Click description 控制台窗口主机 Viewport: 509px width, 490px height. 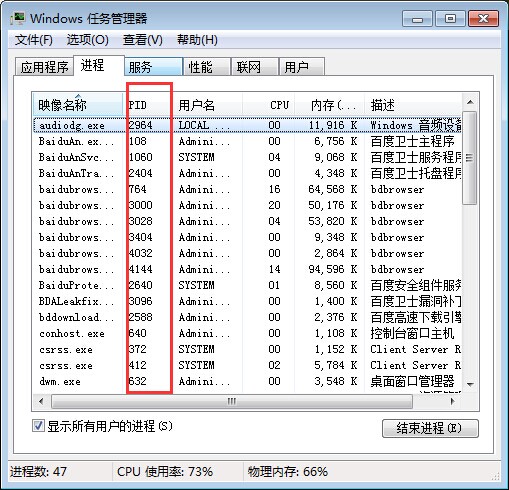click(412, 333)
